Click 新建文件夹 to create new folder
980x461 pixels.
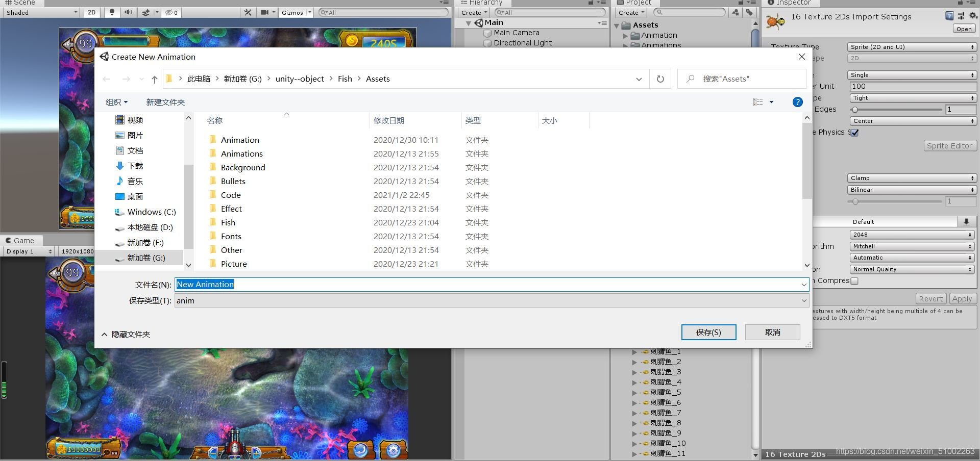(165, 102)
